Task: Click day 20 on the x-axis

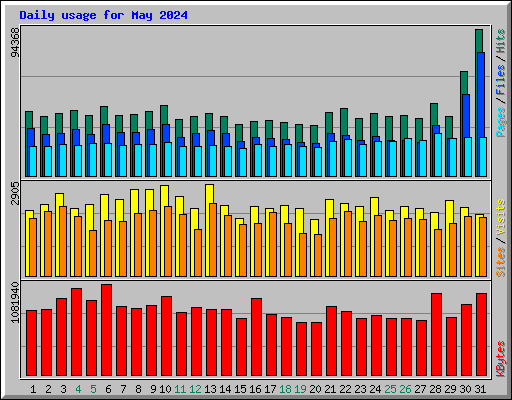Action: [x=315, y=389]
